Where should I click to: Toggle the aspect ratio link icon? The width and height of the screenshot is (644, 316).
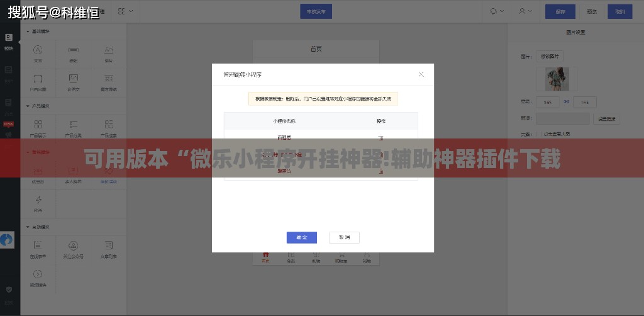coord(567,101)
